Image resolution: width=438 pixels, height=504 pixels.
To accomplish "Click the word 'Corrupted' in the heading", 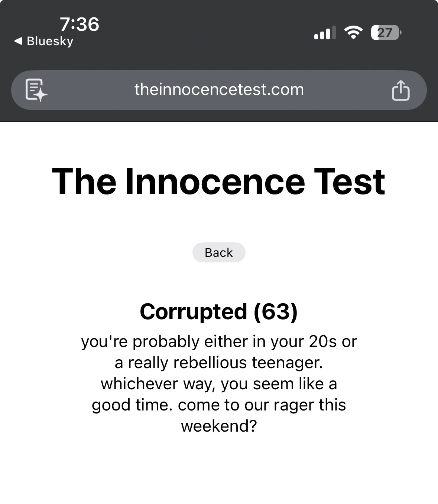I will tap(193, 311).
